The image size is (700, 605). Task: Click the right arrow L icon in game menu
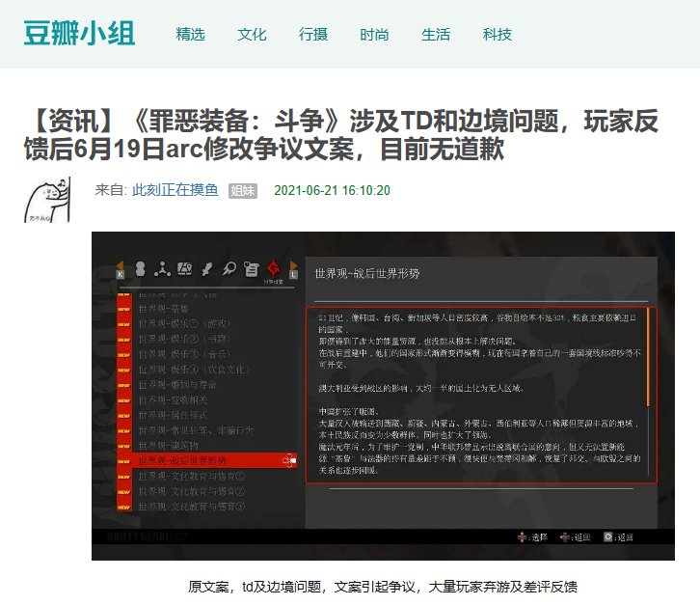293,269
